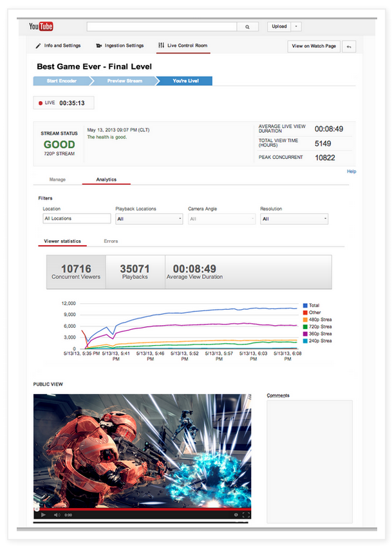Image resolution: width=392 pixels, height=546 pixels.
Task: Click View on Watch Page button
Action: click(313, 46)
